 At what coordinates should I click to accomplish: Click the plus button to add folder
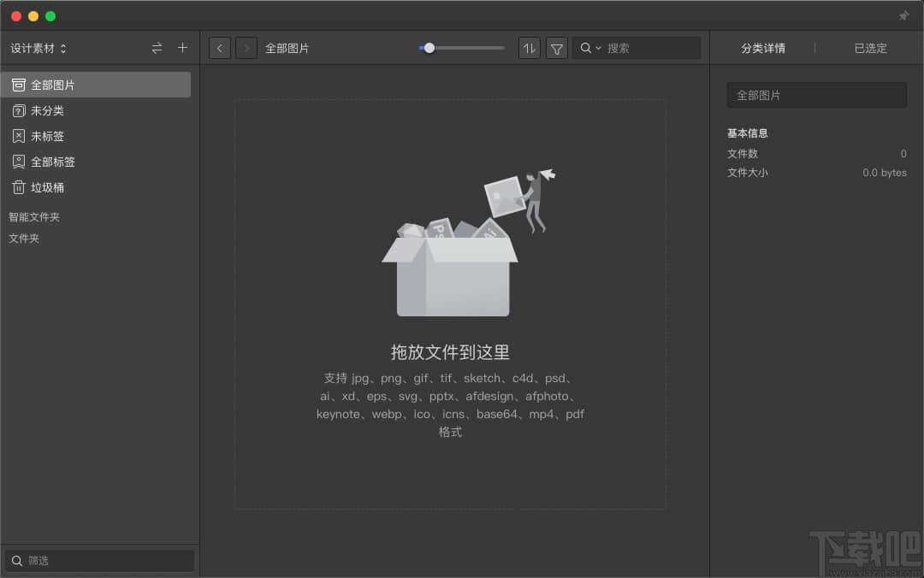pyautogui.click(x=182, y=48)
